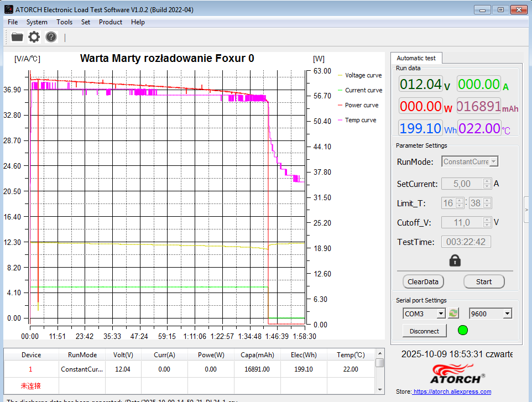
Task: Open the Product menu
Action: point(110,22)
